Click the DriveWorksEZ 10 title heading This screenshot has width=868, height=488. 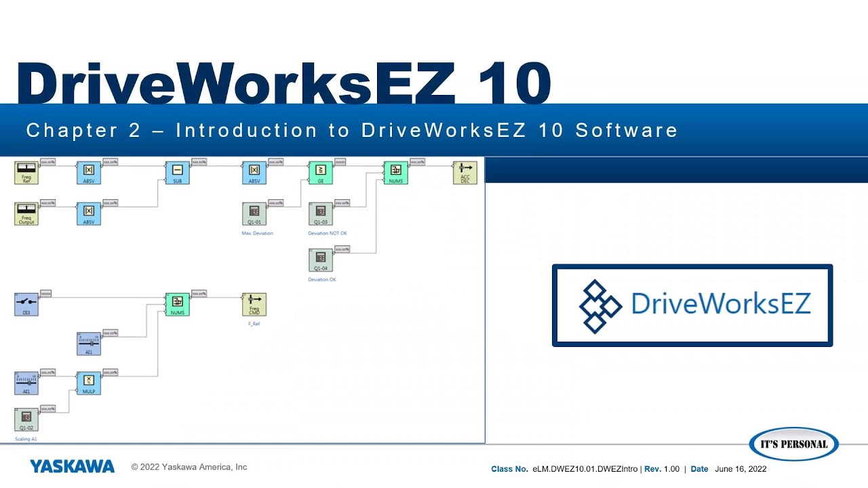pos(283,83)
